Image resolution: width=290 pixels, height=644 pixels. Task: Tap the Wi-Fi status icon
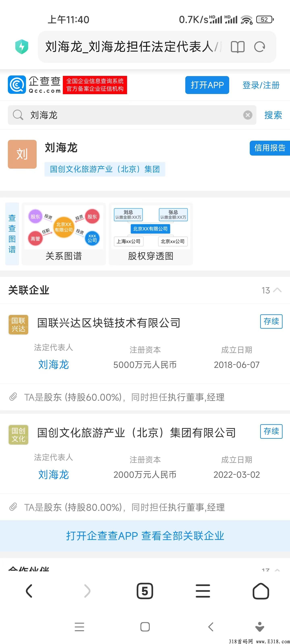coord(246,20)
